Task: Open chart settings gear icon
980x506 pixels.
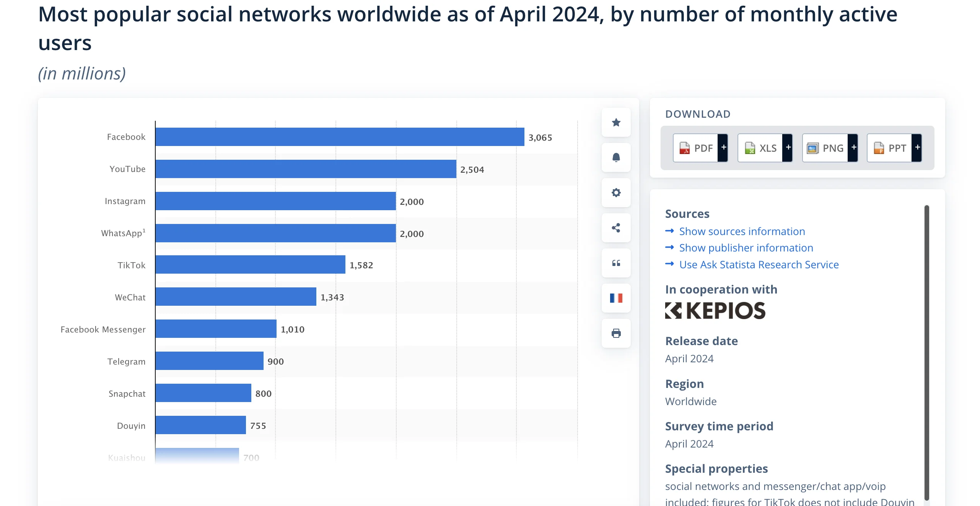Action: pyautogui.click(x=616, y=193)
